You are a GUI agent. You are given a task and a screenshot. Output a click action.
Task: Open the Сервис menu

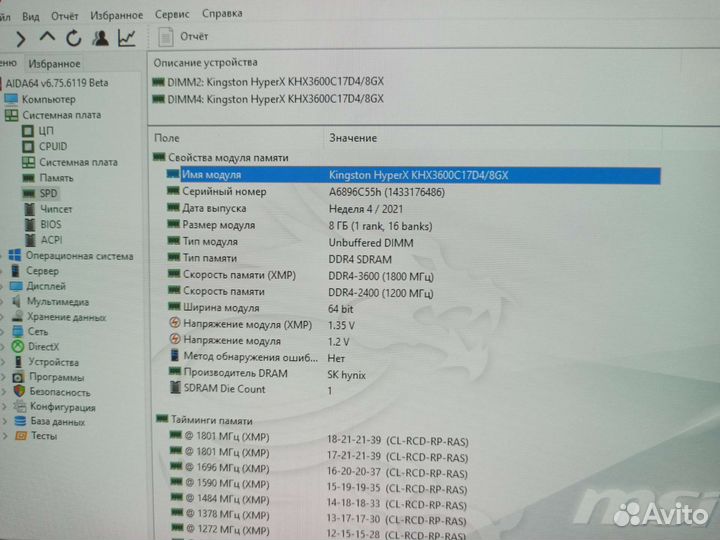(x=172, y=14)
